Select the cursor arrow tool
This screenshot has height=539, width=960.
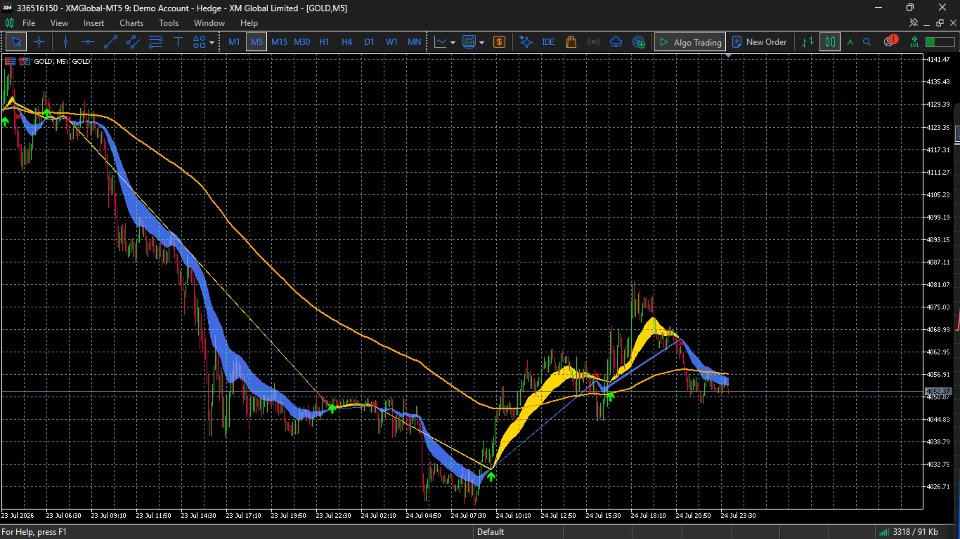(x=16, y=42)
